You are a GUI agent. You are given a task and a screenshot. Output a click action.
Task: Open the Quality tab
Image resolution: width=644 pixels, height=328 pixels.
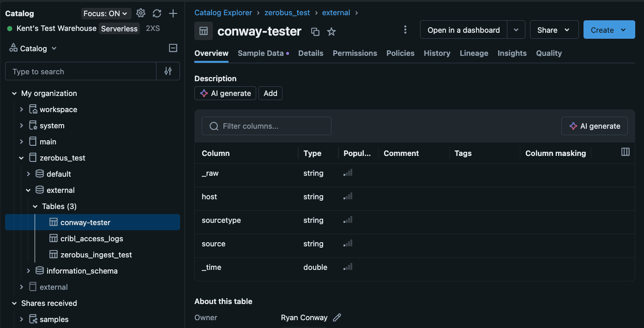(x=549, y=53)
